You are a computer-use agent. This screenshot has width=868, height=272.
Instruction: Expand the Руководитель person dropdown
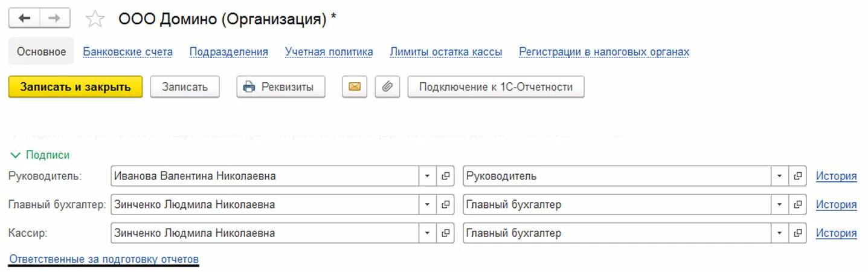427,176
